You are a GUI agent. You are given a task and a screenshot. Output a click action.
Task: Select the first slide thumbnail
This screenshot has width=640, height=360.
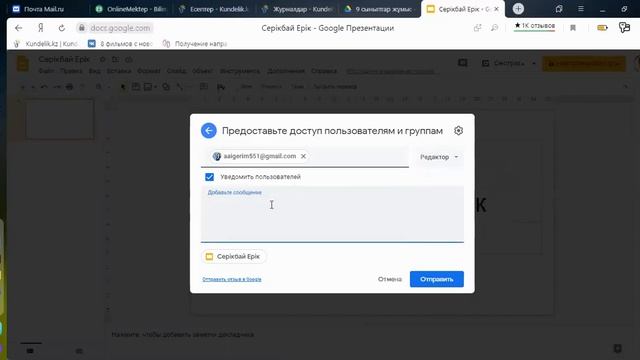coord(60,120)
